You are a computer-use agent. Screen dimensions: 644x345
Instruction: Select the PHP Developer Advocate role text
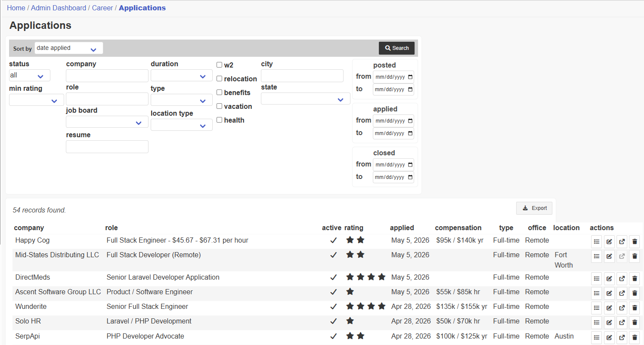pyautogui.click(x=145, y=336)
